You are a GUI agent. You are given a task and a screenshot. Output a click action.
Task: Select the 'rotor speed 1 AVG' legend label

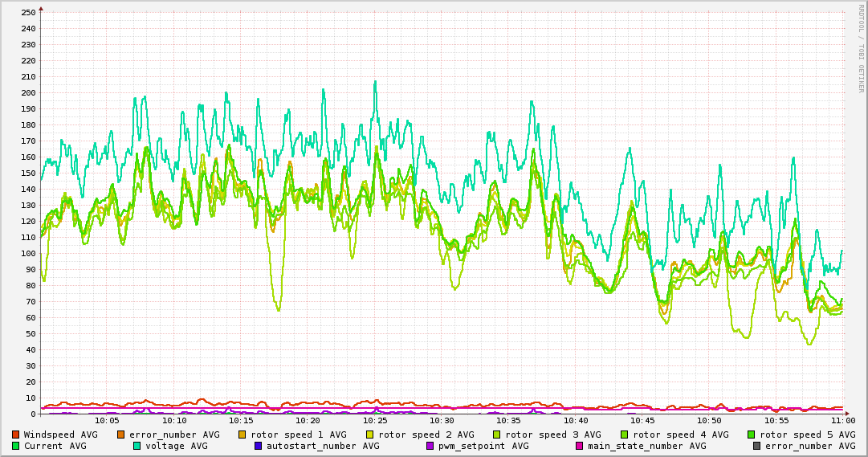(299, 435)
